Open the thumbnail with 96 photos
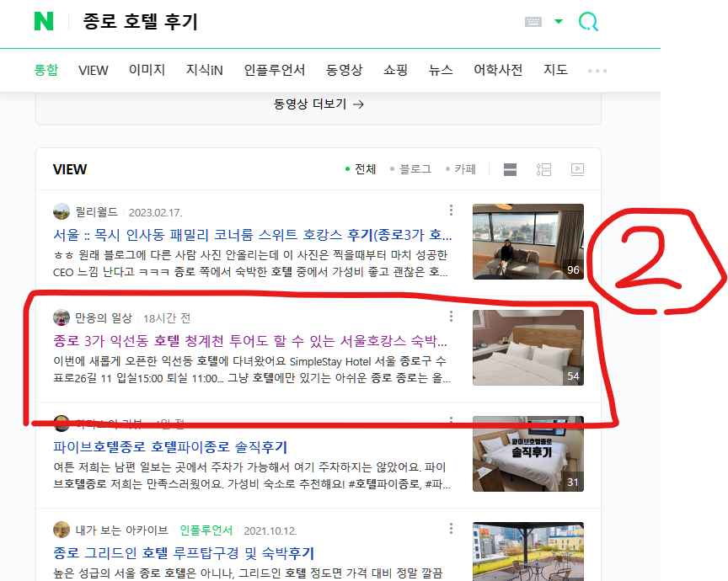 528,242
